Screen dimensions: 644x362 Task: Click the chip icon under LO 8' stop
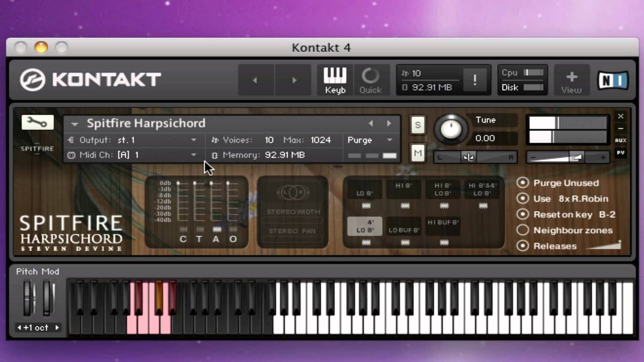click(x=366, y=206)
